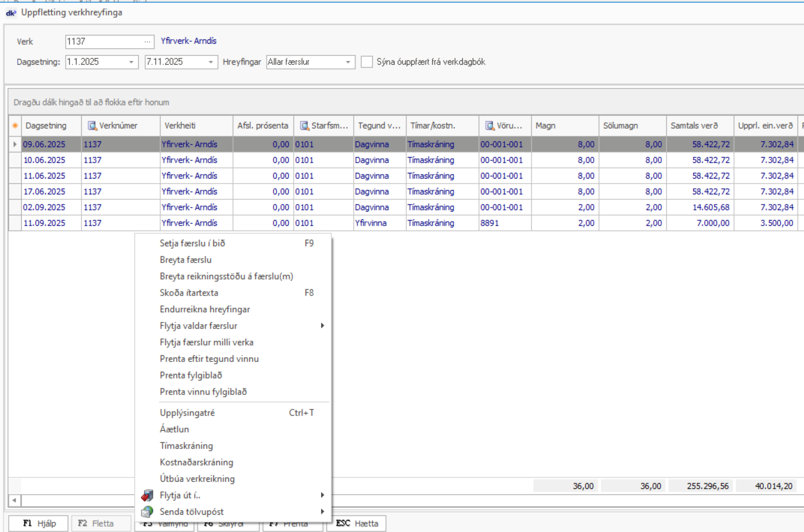Click the Starfsm column lookup icon
This screenshot has height=532, width=804.
304,126
